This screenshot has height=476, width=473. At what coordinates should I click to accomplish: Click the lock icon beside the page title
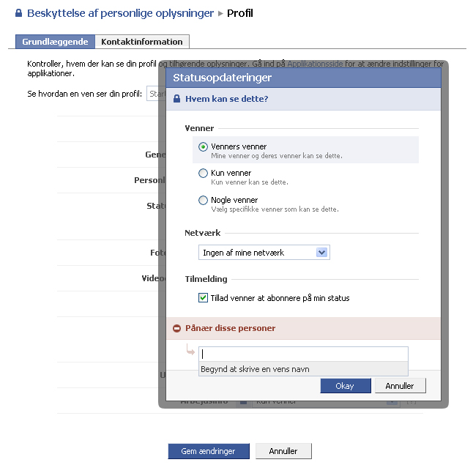[19, 13]
